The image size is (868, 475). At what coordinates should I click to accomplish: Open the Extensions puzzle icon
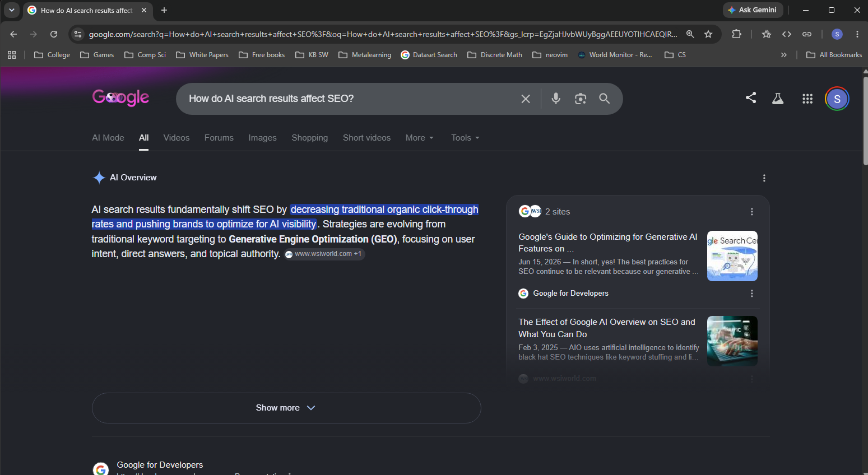tap(737, 34)
